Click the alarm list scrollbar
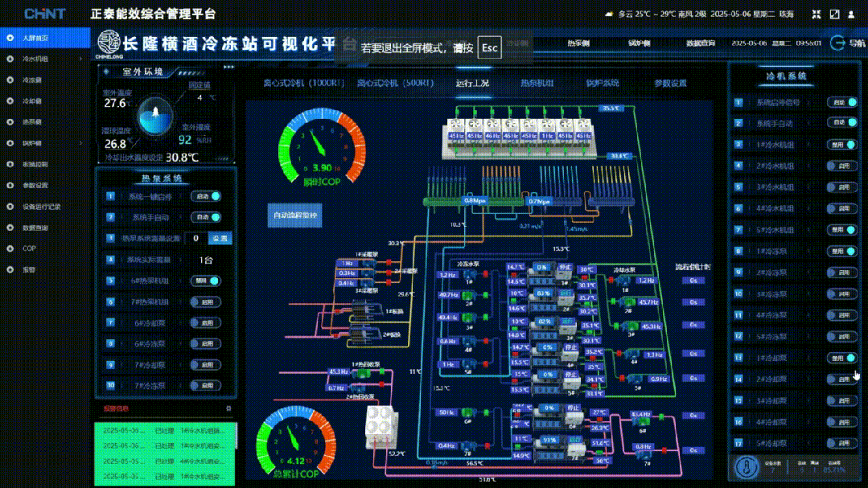 tap(237, 436)
